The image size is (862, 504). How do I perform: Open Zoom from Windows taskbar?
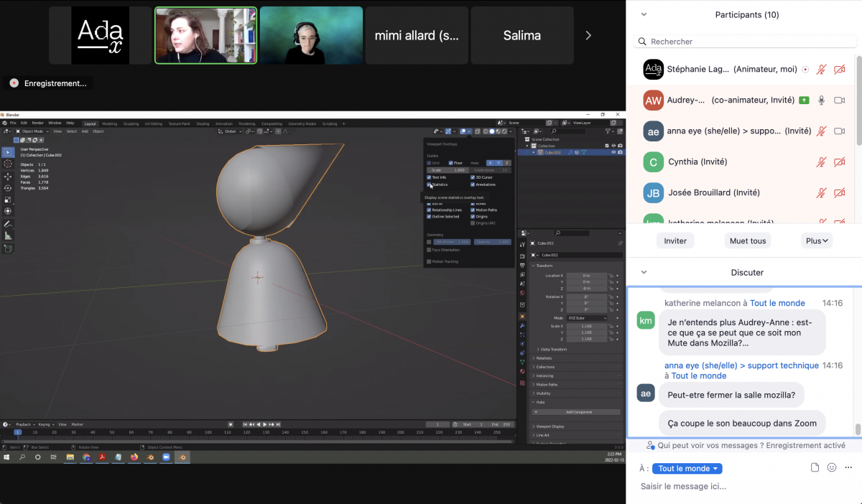(x=166, y=457)
